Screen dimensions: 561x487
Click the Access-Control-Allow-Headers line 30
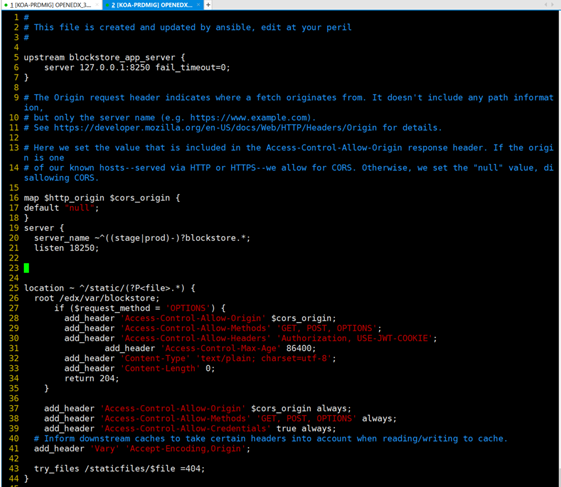(251, 338)
